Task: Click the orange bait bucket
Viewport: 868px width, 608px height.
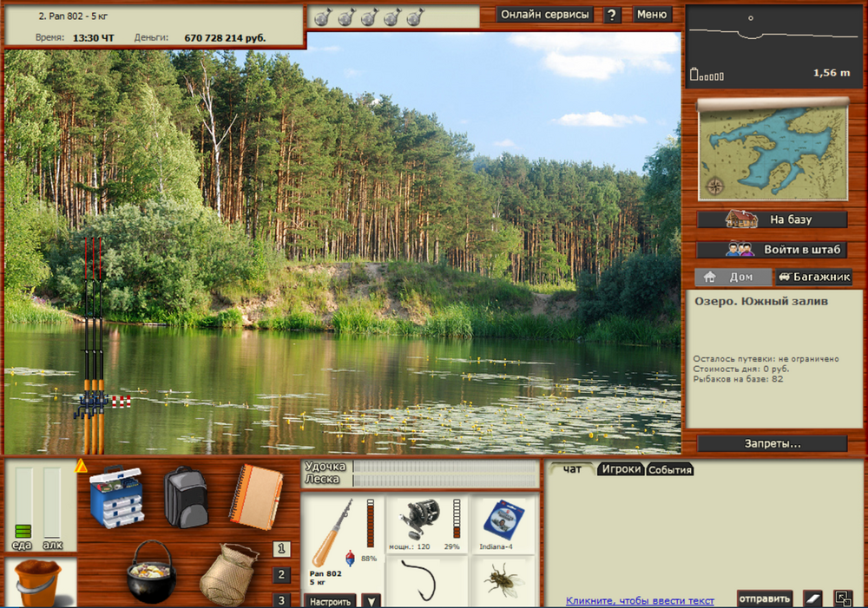Action: point(37,583)
